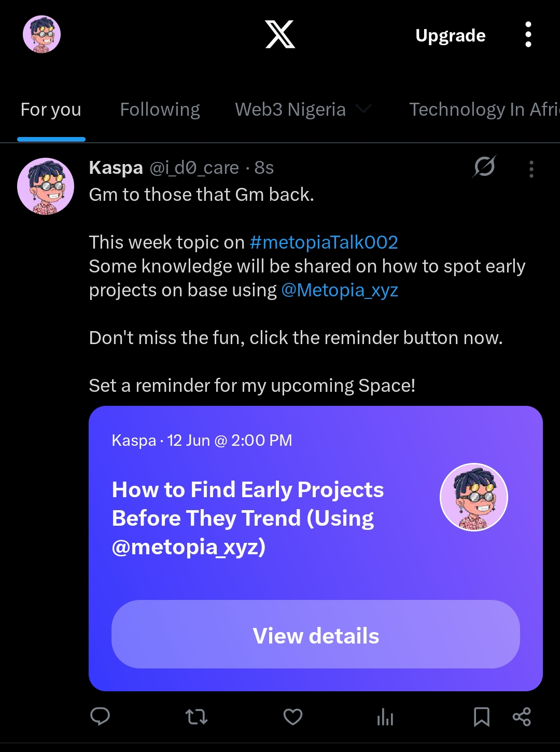560x752 pixels.
Task: Open the X logo home
Action: click(280, 35)
